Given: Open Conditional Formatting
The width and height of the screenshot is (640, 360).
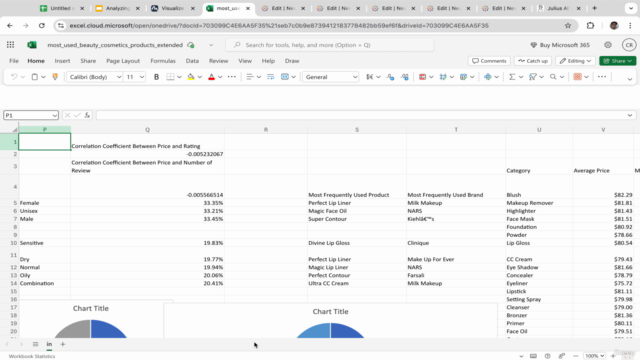Looking at the screenshot, I should pyautogui.click(x=422, y=77).
